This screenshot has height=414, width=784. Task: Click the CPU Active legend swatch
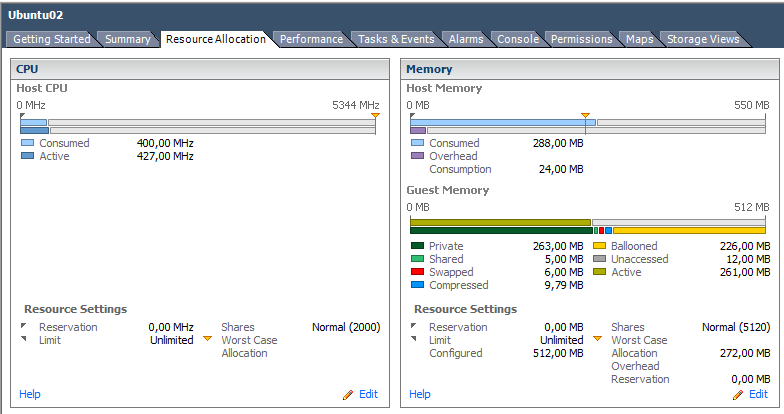pos(28,156)
